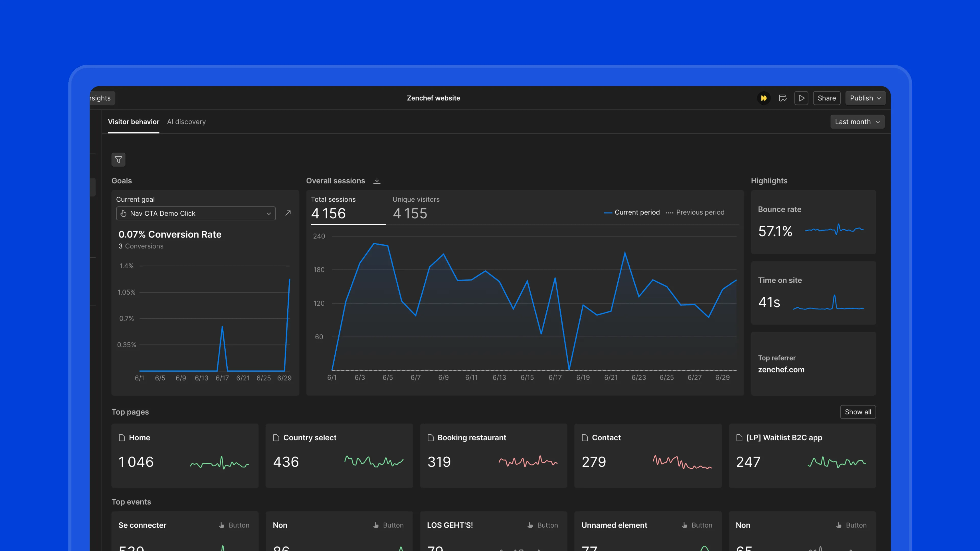Open the Bounce rate highlight card
This screenshot has width=980, height=551.
tap(813, 222)
